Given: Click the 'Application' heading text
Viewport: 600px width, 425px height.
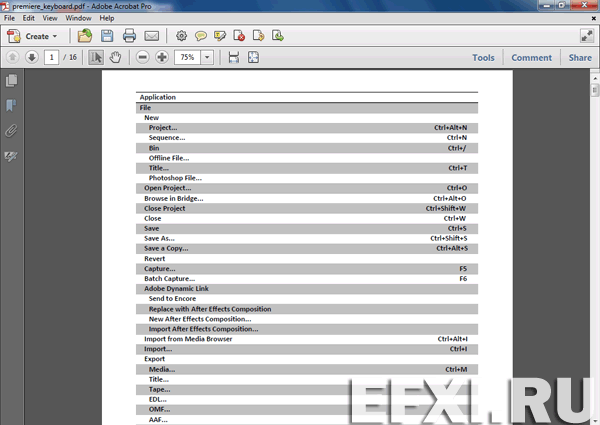Looking at the screenshot, I should pyautogui.click(x=158, y=97).
